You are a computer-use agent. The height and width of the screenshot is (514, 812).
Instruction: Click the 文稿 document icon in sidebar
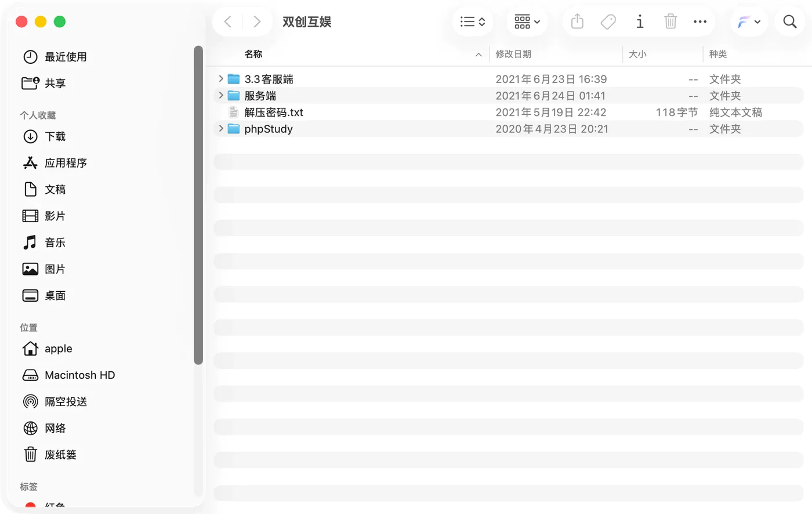[x=30, y=189]
